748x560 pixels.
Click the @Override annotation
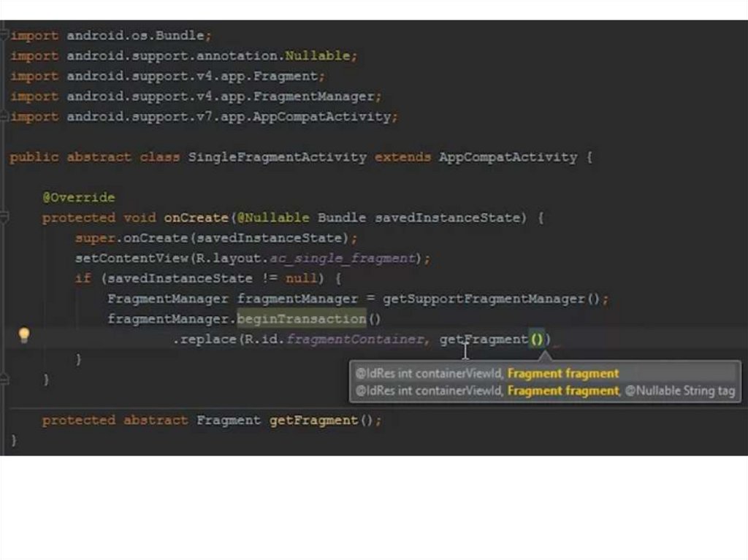tap(78, 198)
